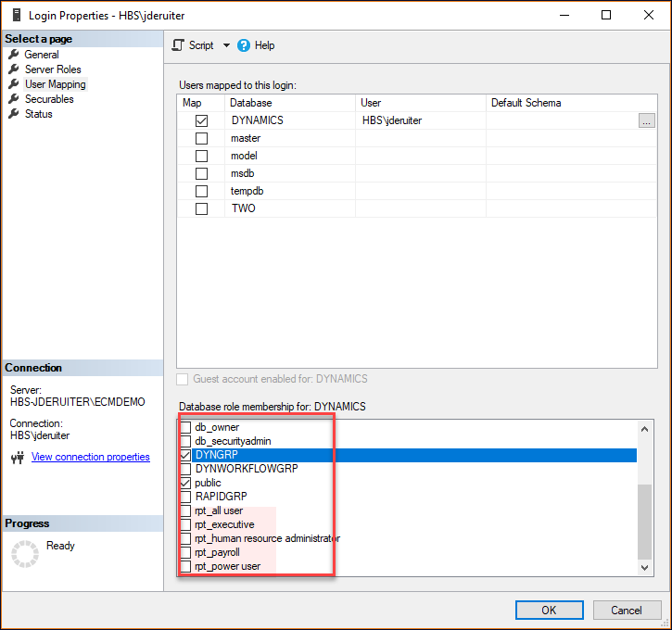Screen dimensions: 672x630
Task: Check the rpt_executive role checkbox
Action: coord(185,524)
